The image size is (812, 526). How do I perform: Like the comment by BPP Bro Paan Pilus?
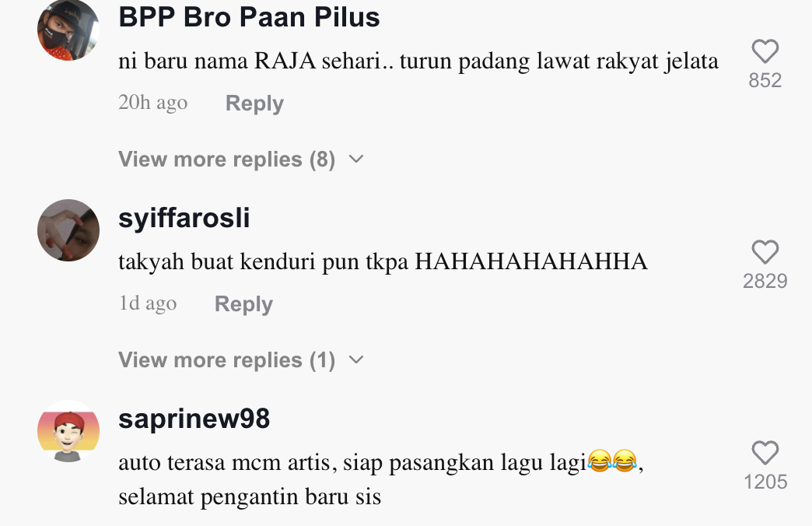click(x=765, y=51)
